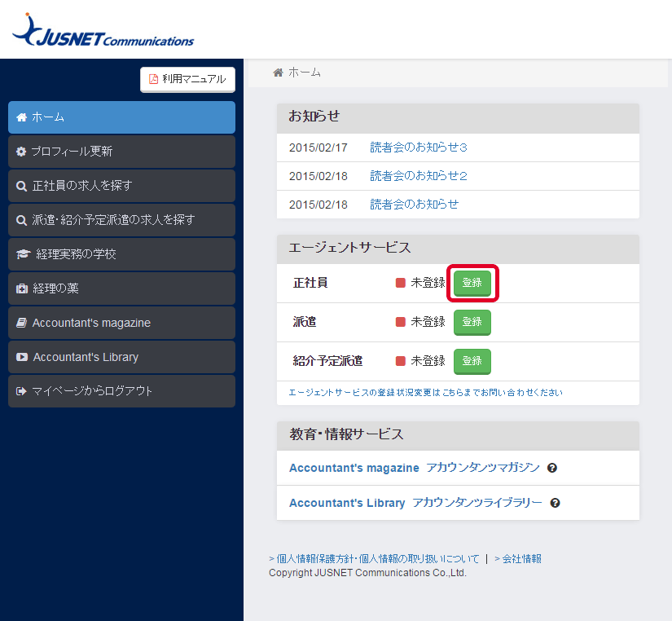
Task: Select the ホーム sidebar menu item
Action: click(121, 117)
